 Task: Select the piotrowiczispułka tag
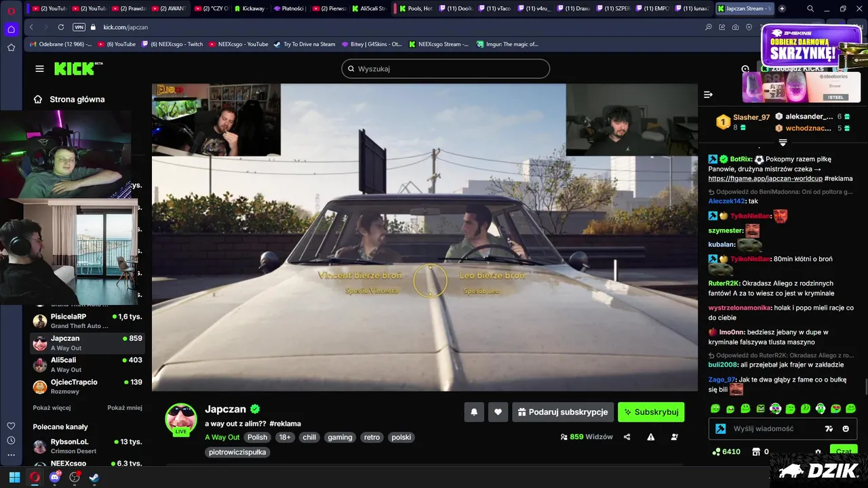[x=237, y=452]
